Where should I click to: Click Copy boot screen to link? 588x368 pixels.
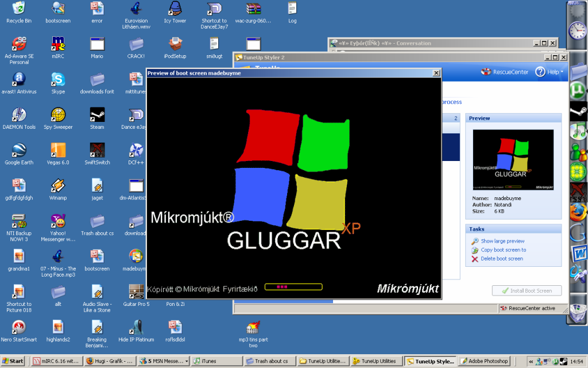pyautogui.click(x=503, y=250)
